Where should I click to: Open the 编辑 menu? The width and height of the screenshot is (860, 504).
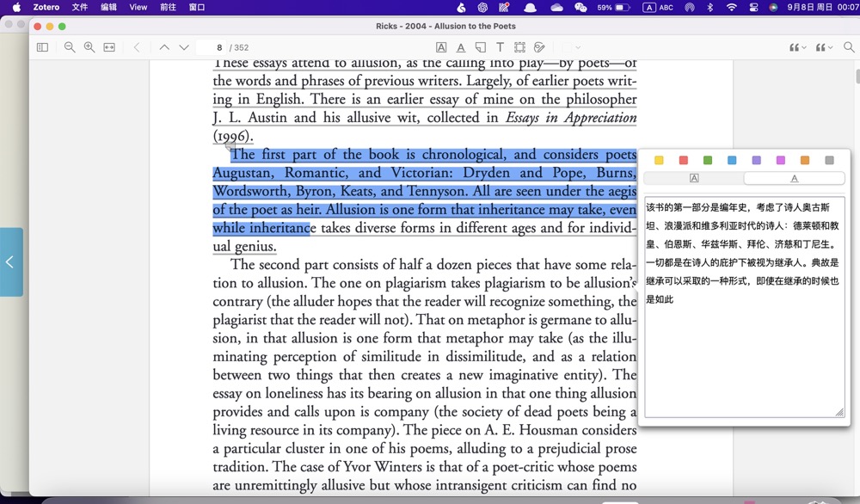tap(108, 7)
